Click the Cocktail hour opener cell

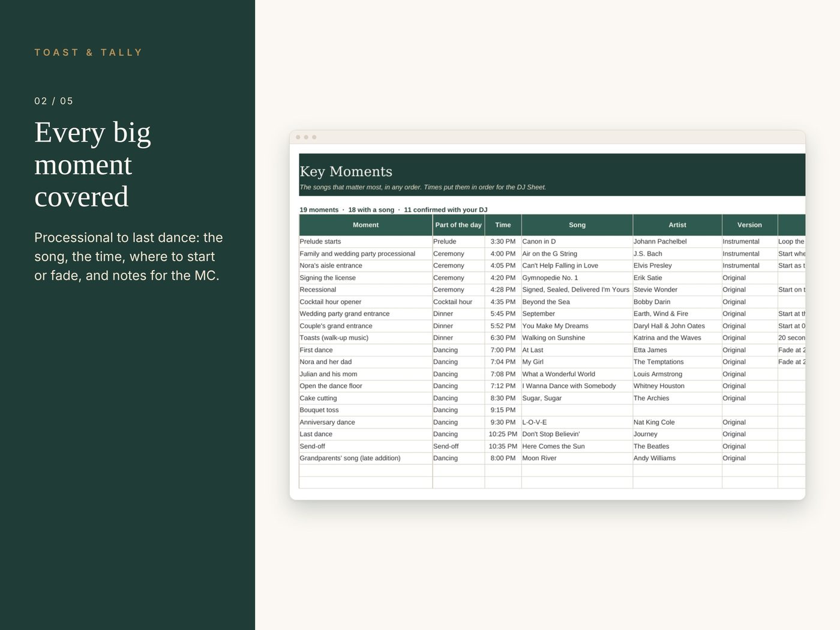(365, 302)
